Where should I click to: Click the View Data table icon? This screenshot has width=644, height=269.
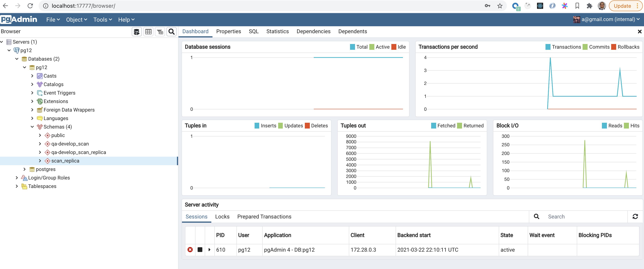click(x=148, y=32)
